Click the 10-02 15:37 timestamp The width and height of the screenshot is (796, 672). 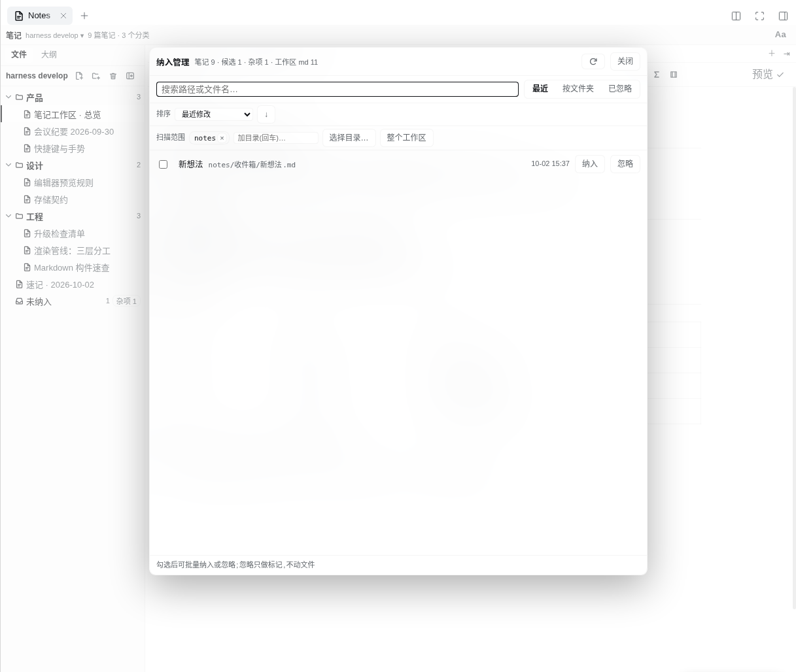pyautogui.click(x=550, y=164)
